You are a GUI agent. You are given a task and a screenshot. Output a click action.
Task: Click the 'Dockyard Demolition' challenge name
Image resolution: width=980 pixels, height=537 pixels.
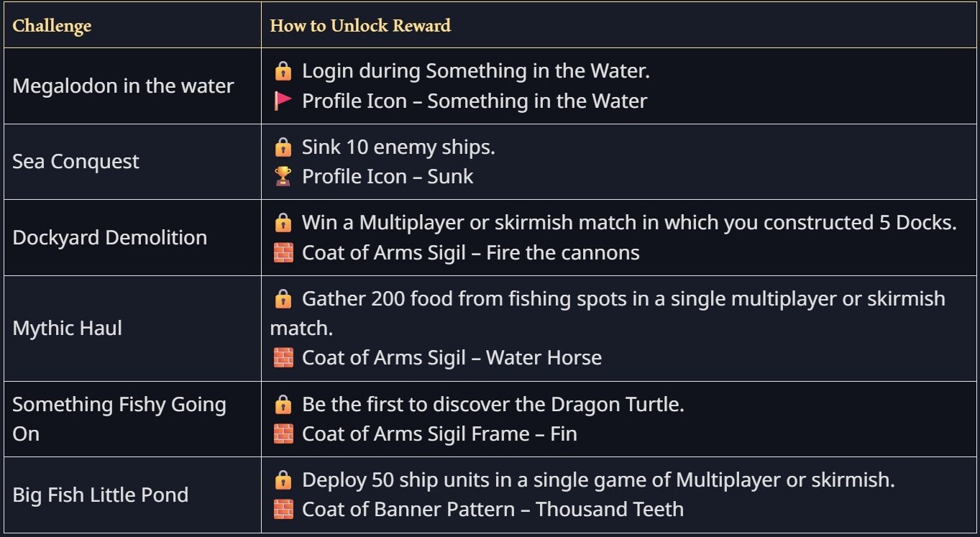point(109,238)
